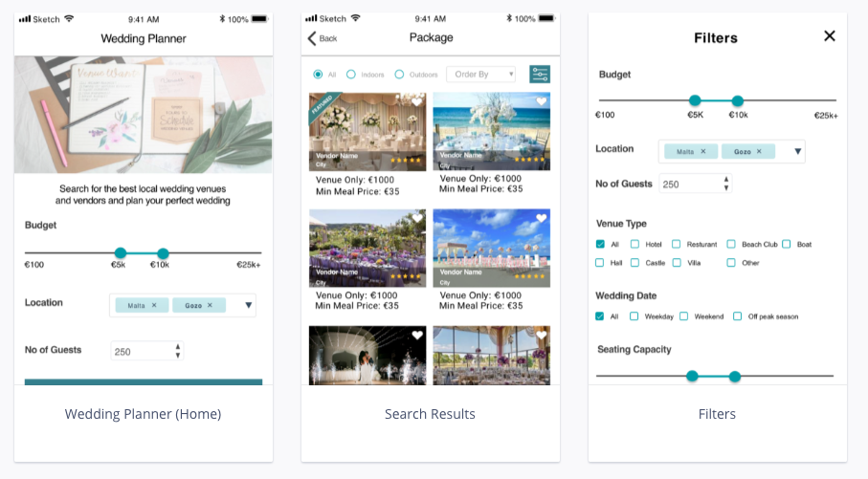Select the Outdoors radio button
The height and width of the screenshot is (479, 868).
click(399, 75)
